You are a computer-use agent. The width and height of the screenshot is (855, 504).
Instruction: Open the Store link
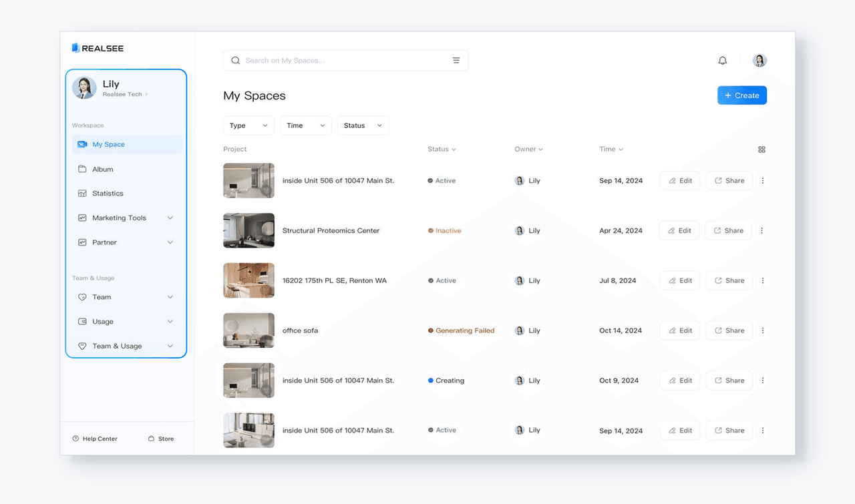point(161,439)
